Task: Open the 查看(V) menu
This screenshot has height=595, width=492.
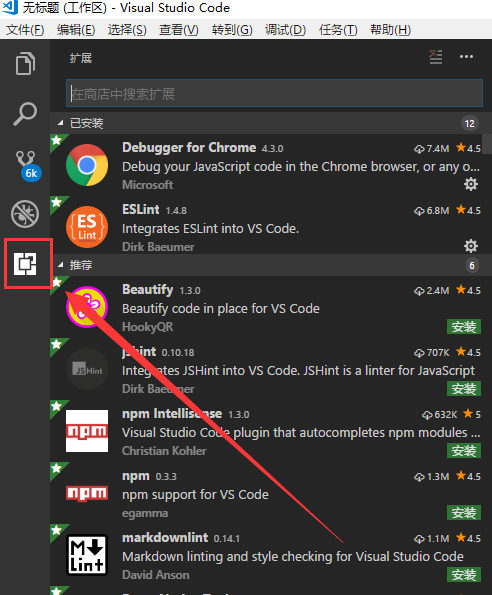Action: [x=179, y=30]
